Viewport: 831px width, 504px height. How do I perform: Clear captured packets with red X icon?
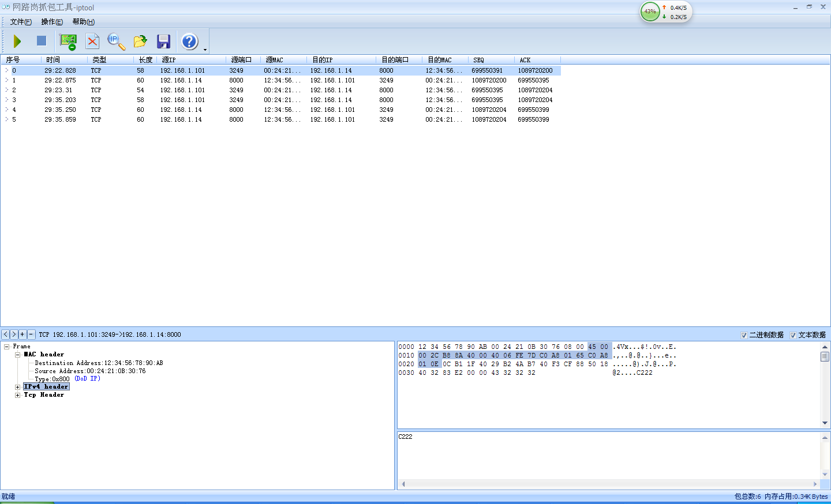point(92,42)
